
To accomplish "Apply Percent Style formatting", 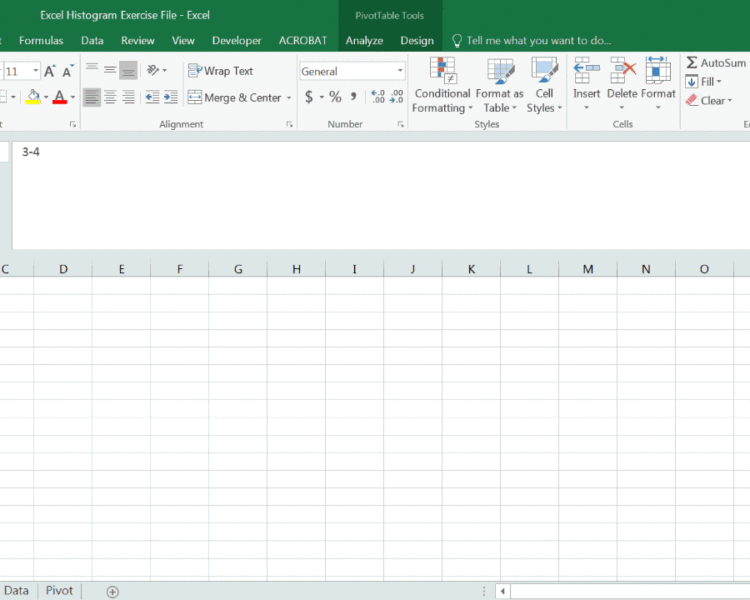I will tap(335, 97).
